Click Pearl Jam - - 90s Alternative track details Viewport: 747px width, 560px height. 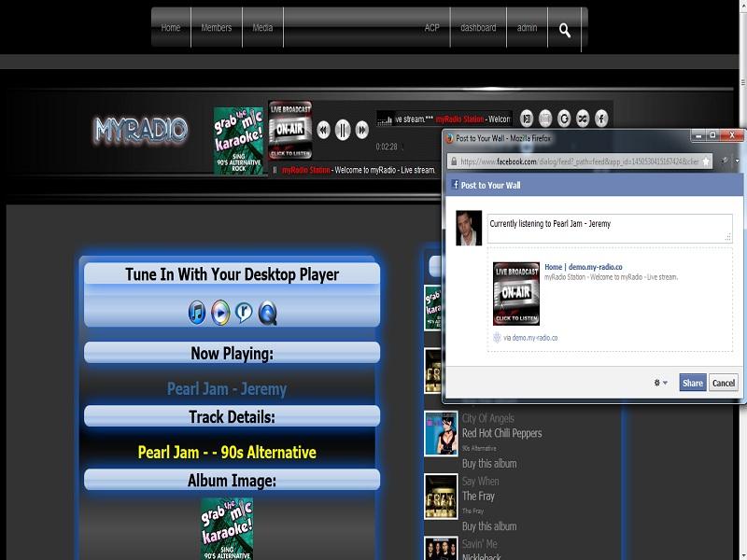point(227,453)
